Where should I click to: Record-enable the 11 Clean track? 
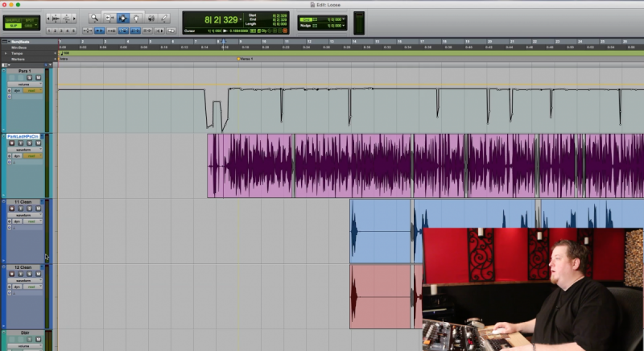coord(11,209)
